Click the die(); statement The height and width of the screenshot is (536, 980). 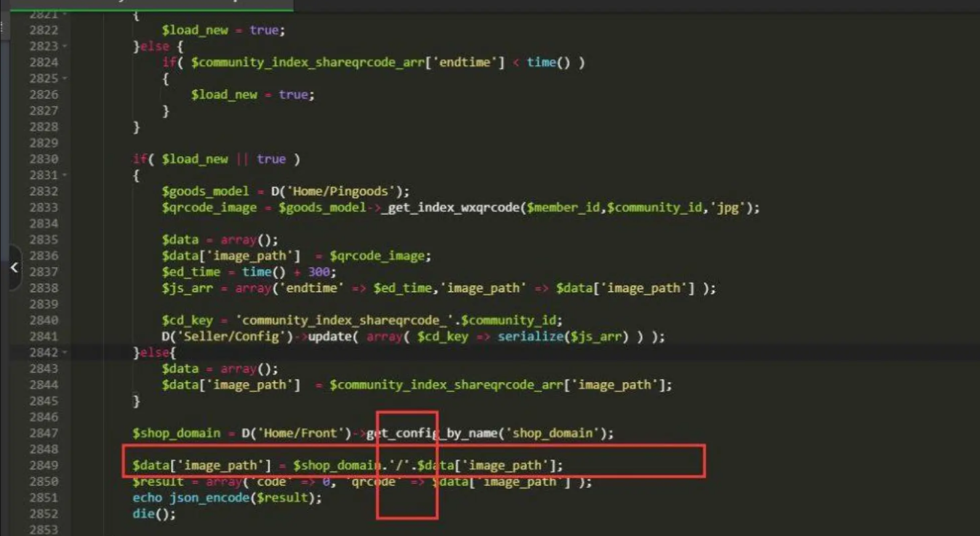coord(154,514)
